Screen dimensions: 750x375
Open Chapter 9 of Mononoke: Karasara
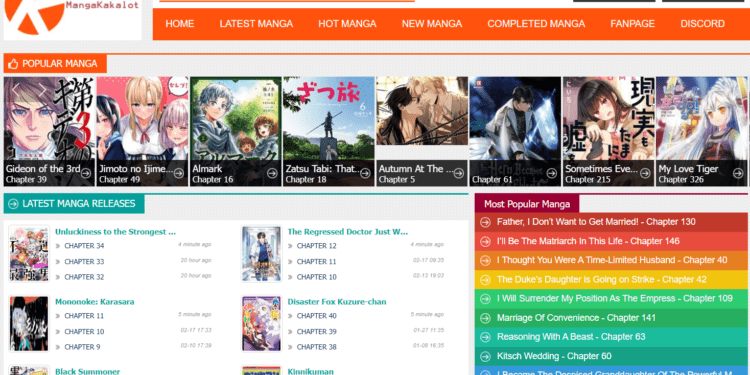click(x=82, y=347)
